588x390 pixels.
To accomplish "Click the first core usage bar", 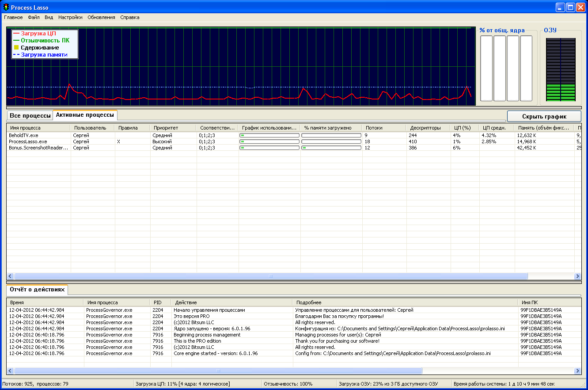I will [486, 69].
